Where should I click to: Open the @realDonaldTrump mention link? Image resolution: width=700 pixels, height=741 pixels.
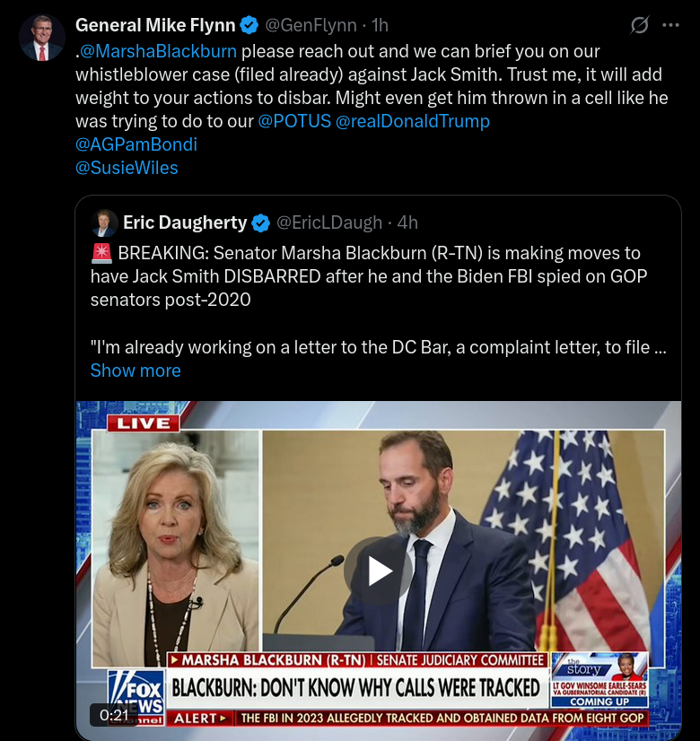(x=413, y=121)
